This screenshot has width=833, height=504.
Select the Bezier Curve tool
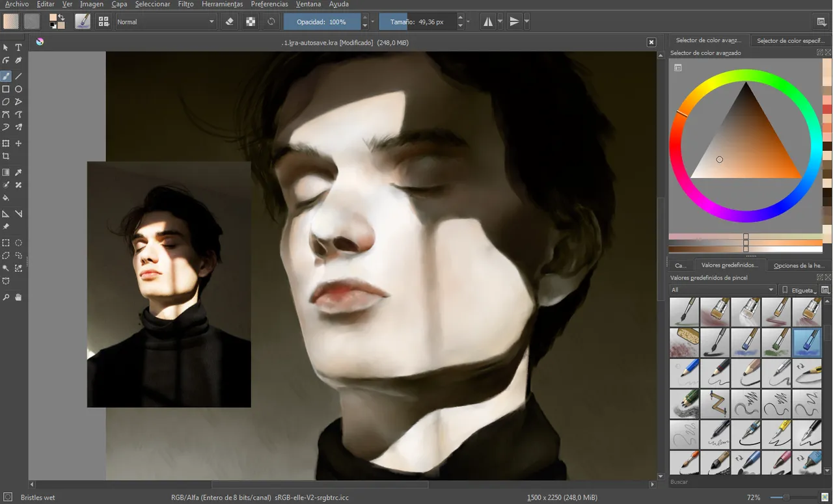tap(6, 114)
